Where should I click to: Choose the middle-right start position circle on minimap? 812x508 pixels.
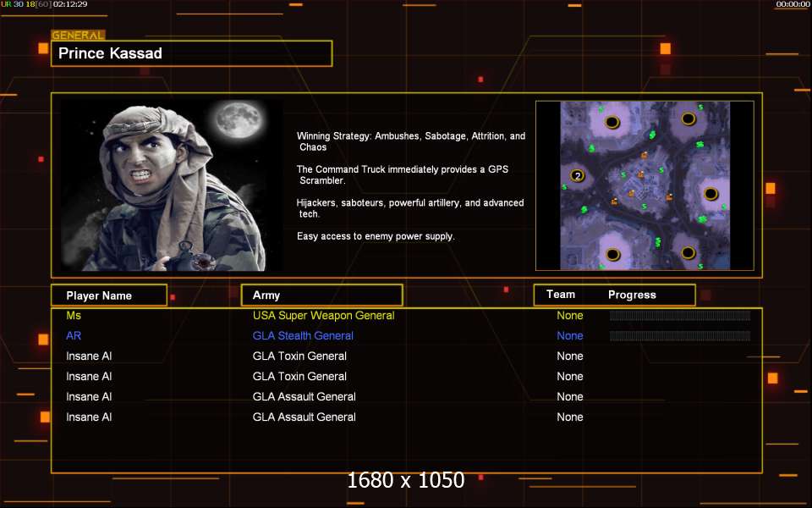[711, 194]
